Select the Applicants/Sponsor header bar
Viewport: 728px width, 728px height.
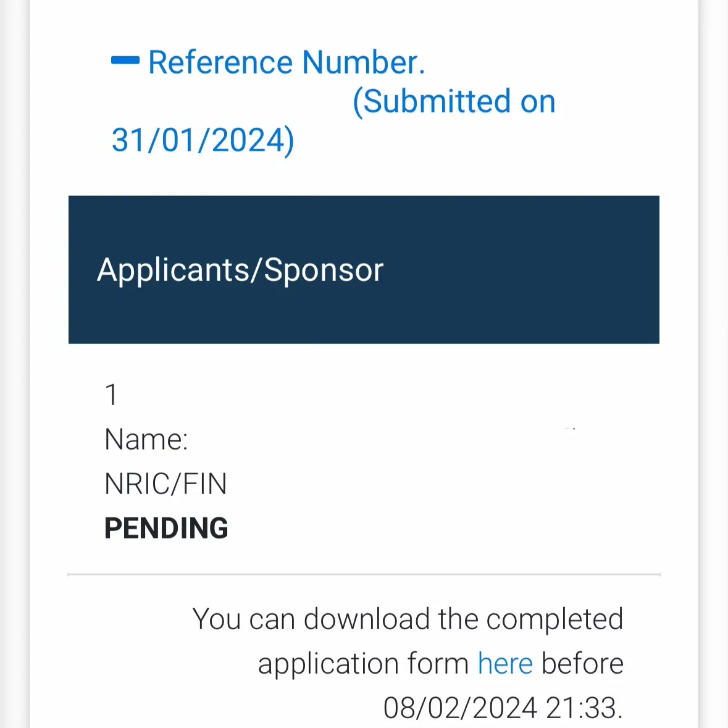tap(364, 269)
